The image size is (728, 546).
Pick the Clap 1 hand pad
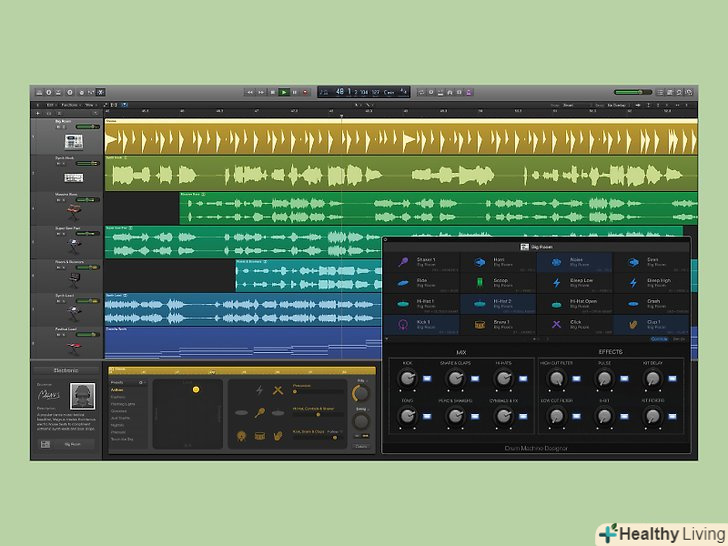coord(652,324)
